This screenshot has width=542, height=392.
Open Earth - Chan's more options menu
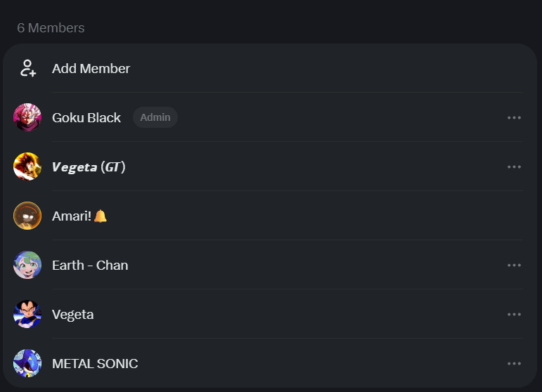pyautogui.click(x=514, y=266)
